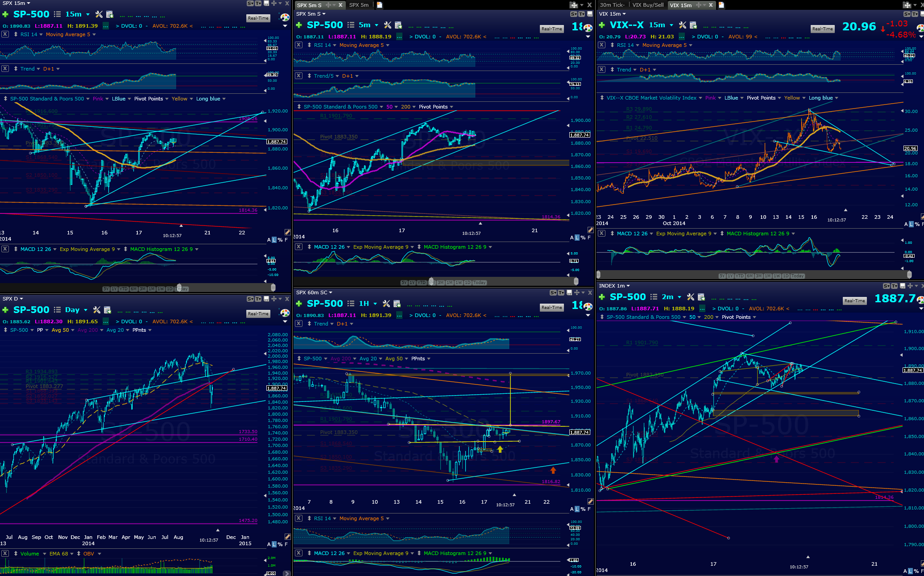Click the add-study table icon in SPX 15m panel
Screen dimensions: 924x576
tap(110, 14)
